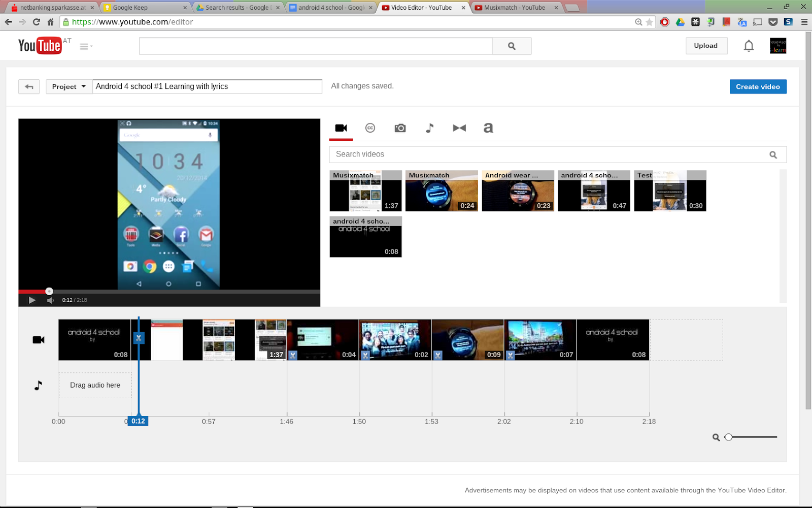The height and width of the screenshot is (508, 812).
Task: Switch to the Google Keep tab
Action: pyautogui.click(x=145, y=8)
